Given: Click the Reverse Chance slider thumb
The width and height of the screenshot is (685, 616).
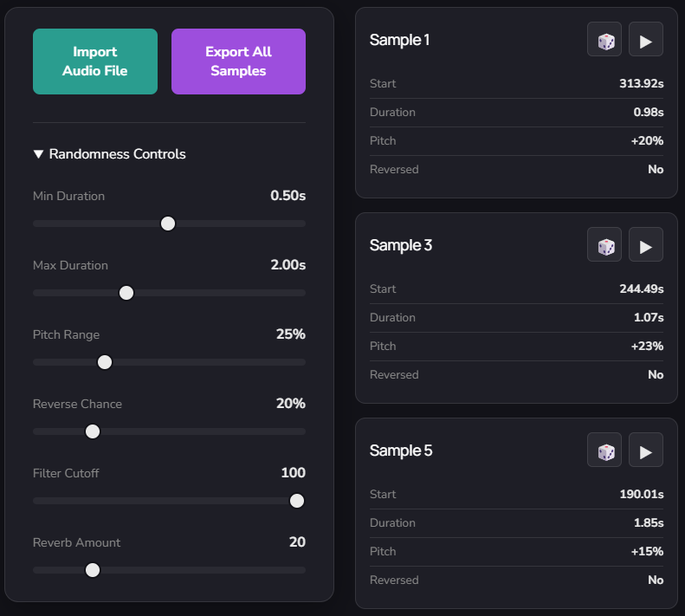Looking at the screenshot, I should pos(93,431).
